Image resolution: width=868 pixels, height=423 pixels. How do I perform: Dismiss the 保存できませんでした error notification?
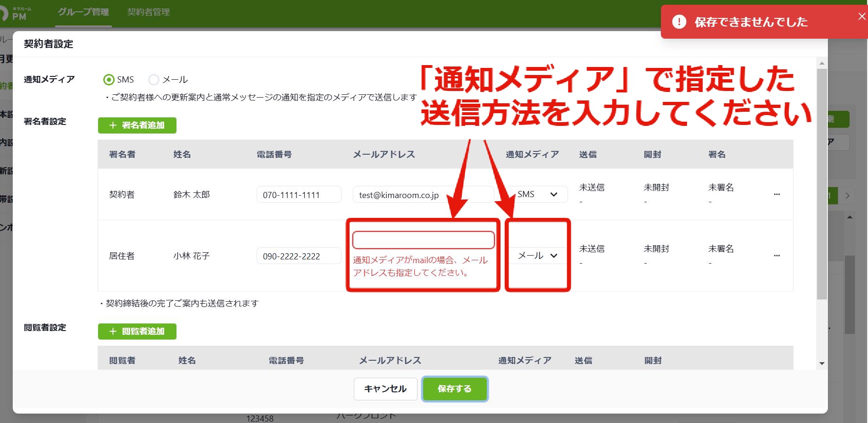point(861,17)
